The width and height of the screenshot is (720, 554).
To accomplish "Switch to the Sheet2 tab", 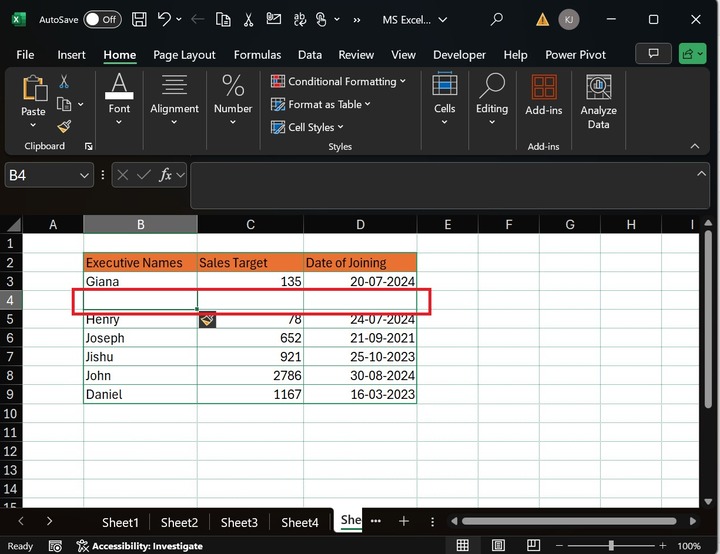I will click(179, 522).
